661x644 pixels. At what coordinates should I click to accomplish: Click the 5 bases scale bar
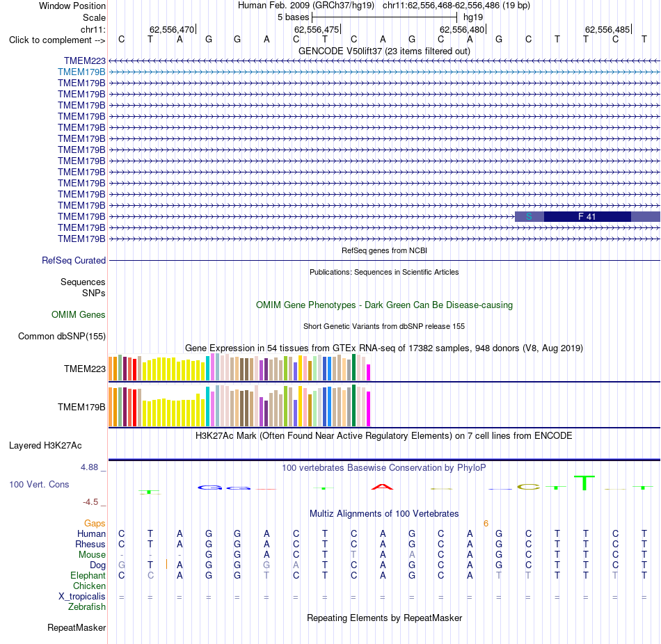(x=384, y=17)
